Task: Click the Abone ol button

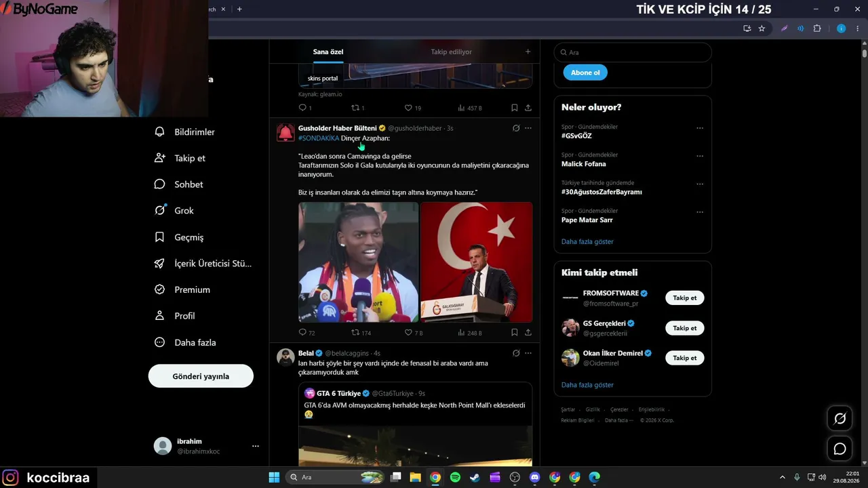Action: [x=585, y=73]
